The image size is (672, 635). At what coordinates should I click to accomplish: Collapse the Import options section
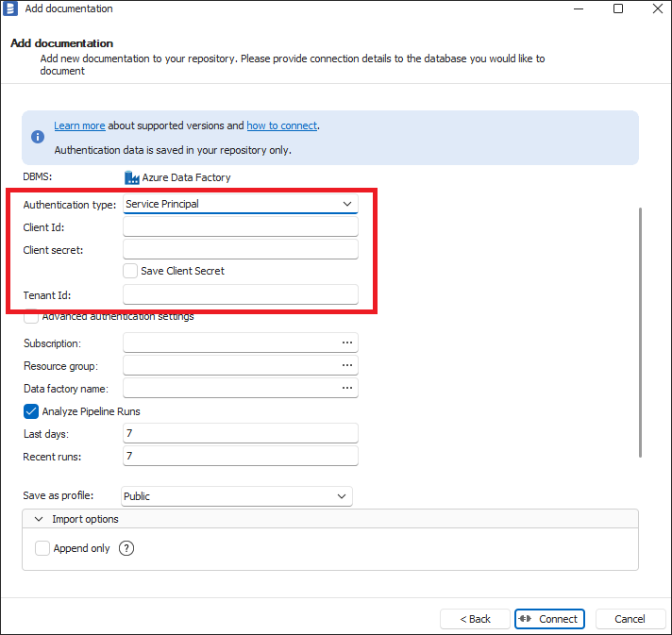[x=39, y=519]
